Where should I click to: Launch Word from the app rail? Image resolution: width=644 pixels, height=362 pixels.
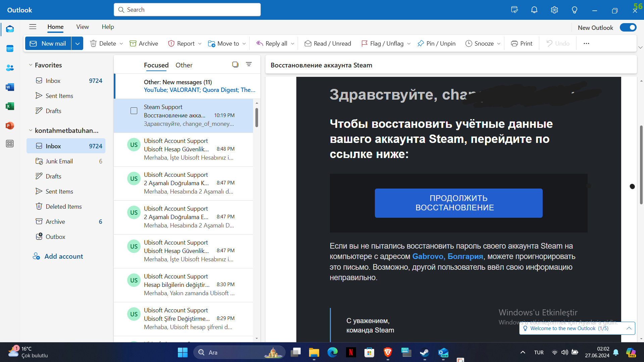click(10, 87)
